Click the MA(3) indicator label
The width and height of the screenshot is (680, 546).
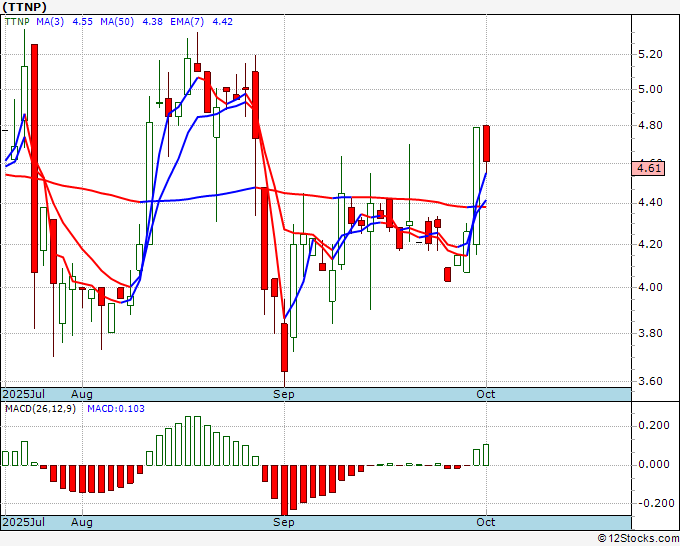pyautogui.click(x=50, y=22)
